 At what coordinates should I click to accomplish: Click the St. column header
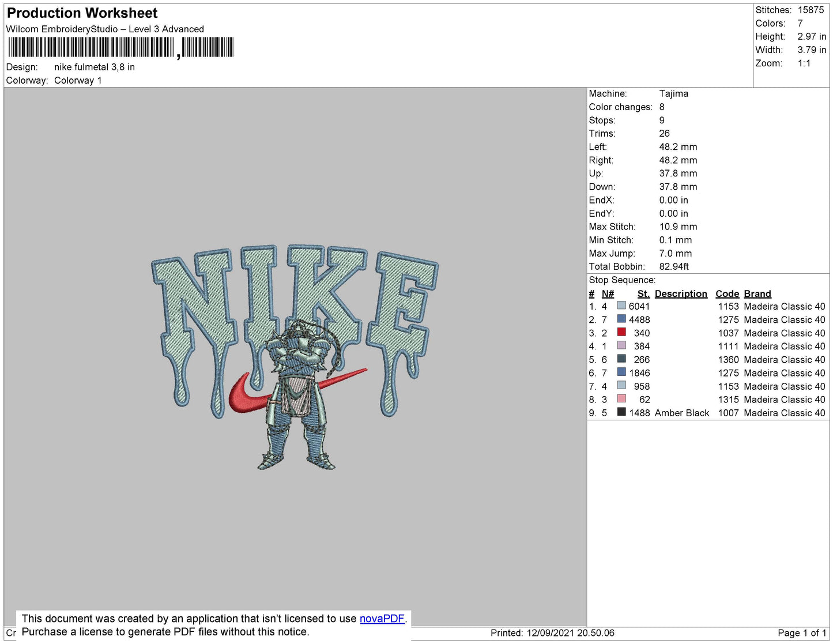pos(643,293)
